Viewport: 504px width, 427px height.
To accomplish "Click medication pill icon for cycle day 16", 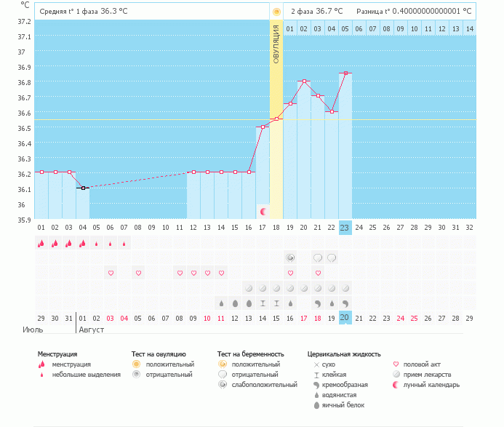I will (x=249, y=288).
